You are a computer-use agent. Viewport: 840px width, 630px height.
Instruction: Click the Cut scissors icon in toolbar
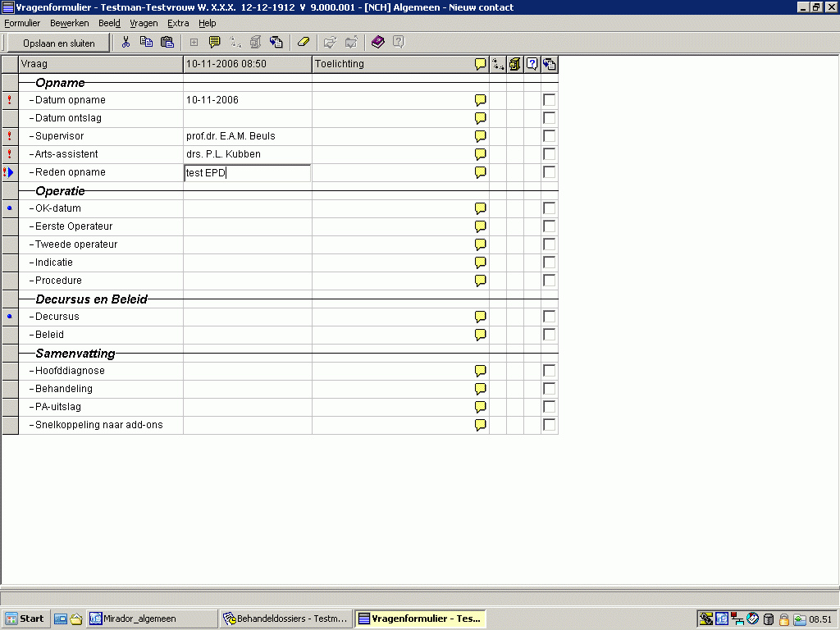coord(126,43)
